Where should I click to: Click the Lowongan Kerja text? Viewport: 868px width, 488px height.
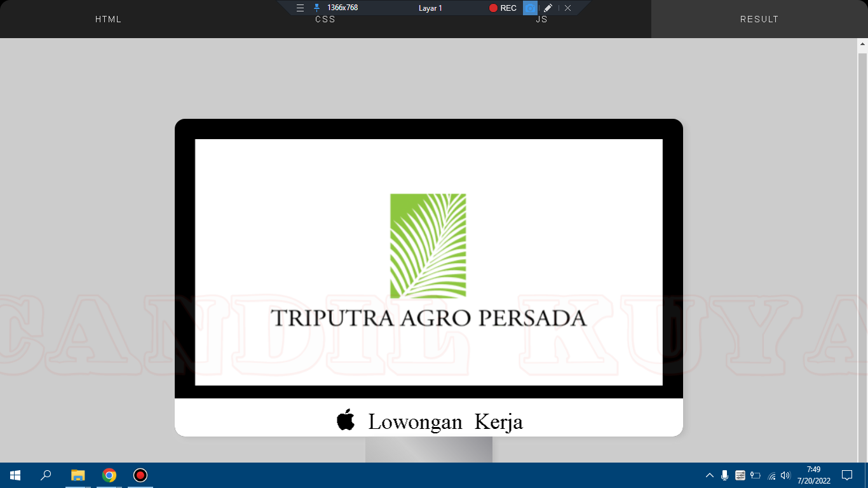(x=445, y=422)
